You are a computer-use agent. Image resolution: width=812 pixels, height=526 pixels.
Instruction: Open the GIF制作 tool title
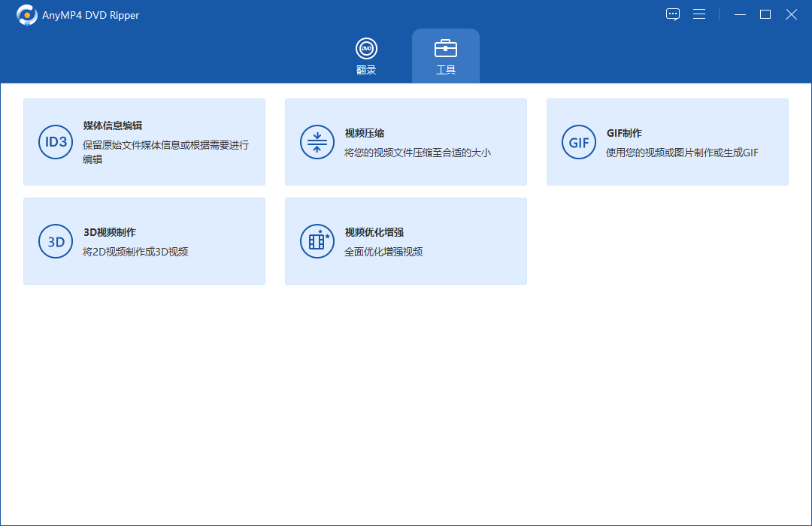pos(624,133)
